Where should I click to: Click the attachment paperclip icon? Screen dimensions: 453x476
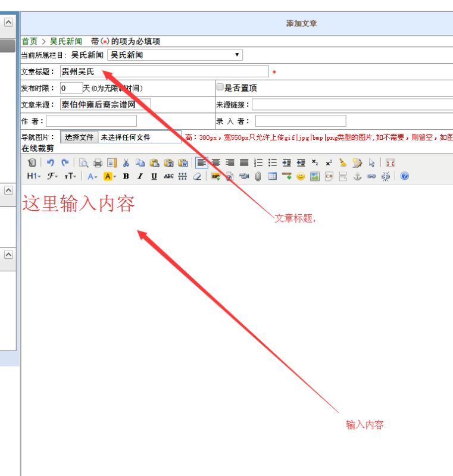point(258,176)
